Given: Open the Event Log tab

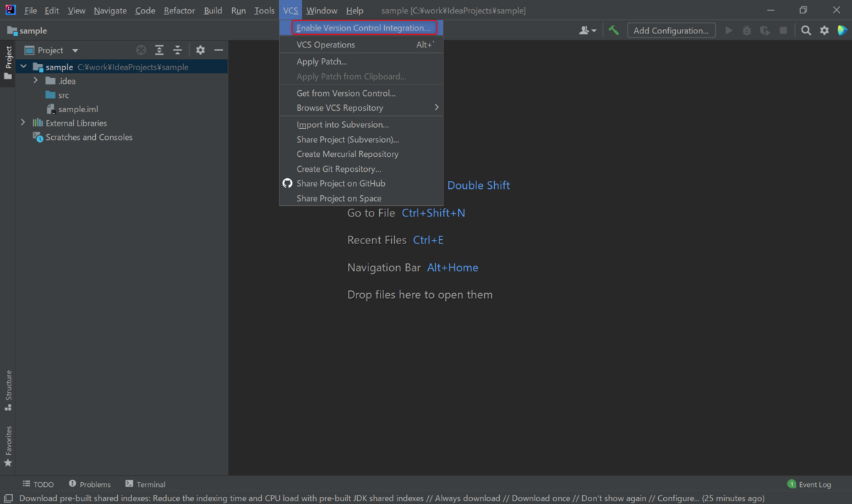Looking at the screenshot, I should [x=809, y=484].
